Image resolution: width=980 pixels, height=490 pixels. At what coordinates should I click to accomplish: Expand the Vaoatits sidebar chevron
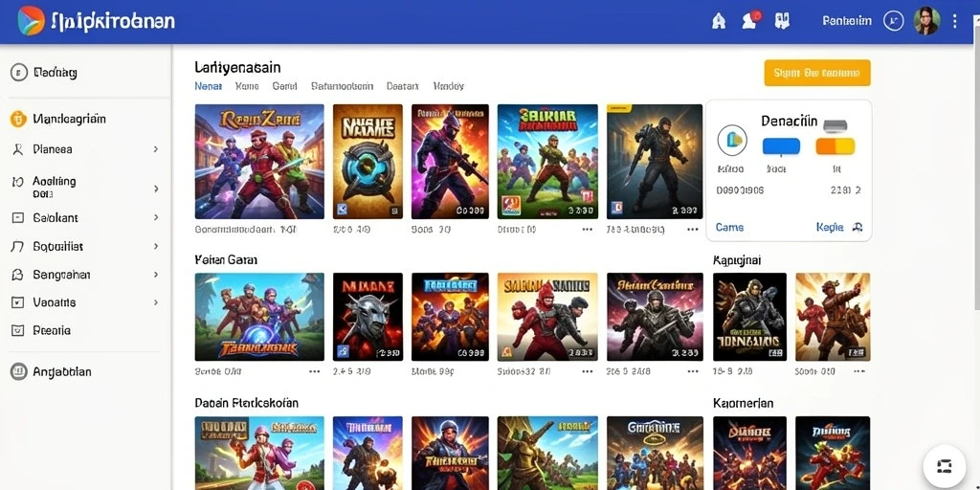(x=156, y=301)
